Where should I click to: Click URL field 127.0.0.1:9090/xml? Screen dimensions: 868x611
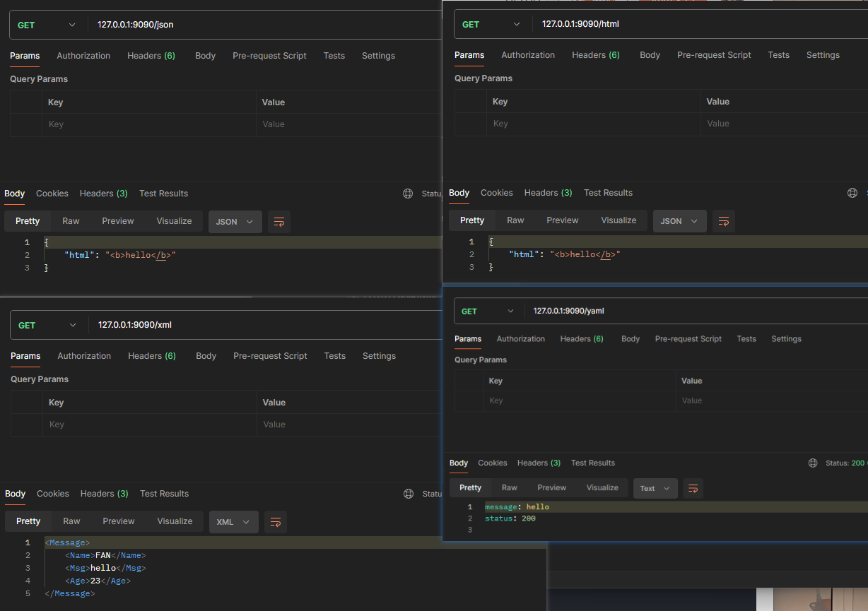tap(266, 325)
